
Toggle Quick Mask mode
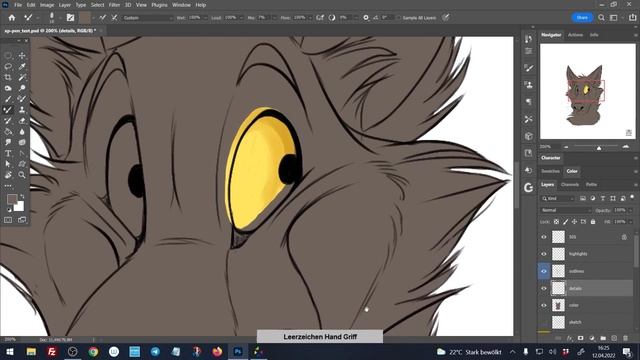8,220
